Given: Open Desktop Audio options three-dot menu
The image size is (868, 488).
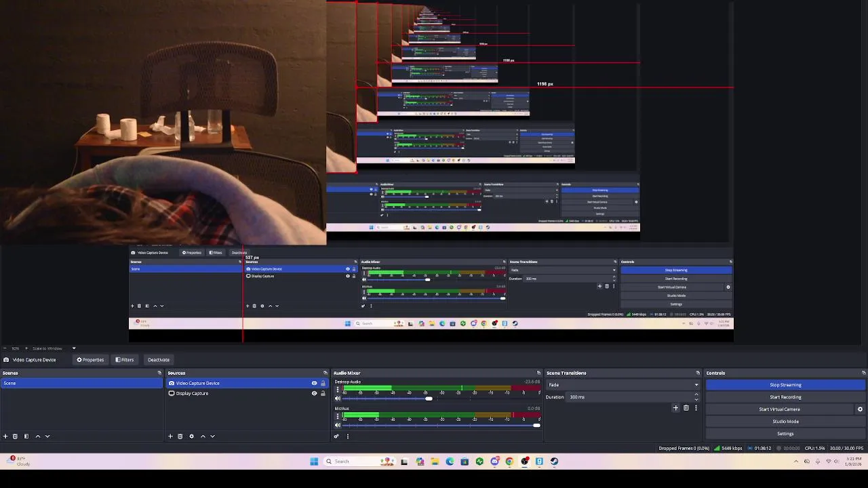Looking at the screenshot, I should pos(338,390).
